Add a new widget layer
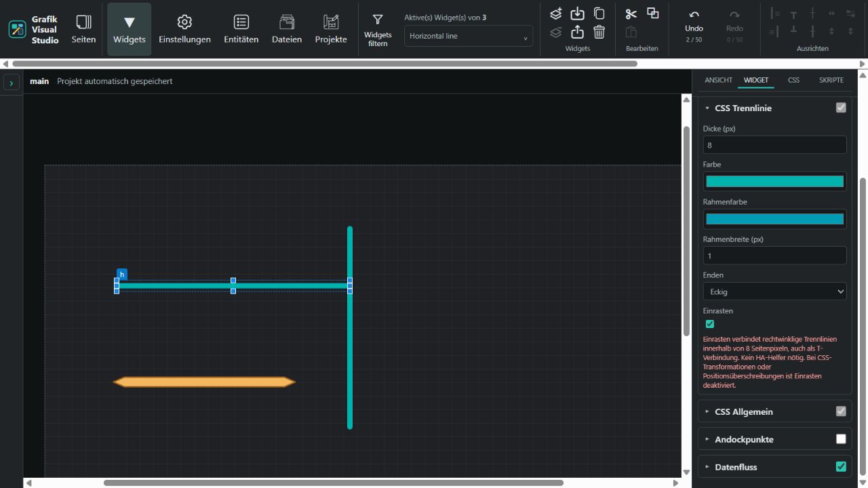 click(x=556, y=14)
